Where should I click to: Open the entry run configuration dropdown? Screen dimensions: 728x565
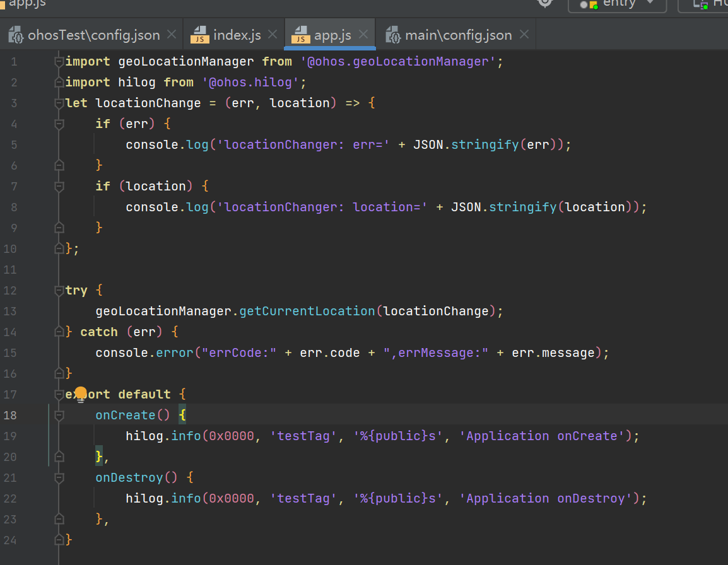coord(618,4)
